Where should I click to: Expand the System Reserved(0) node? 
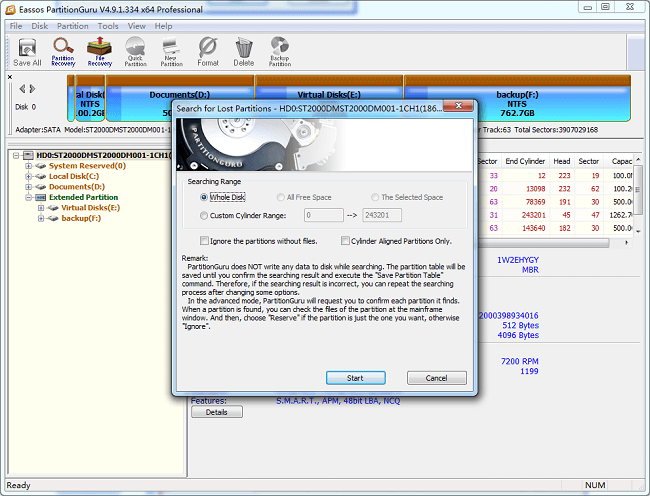click(x=29, y=166)
